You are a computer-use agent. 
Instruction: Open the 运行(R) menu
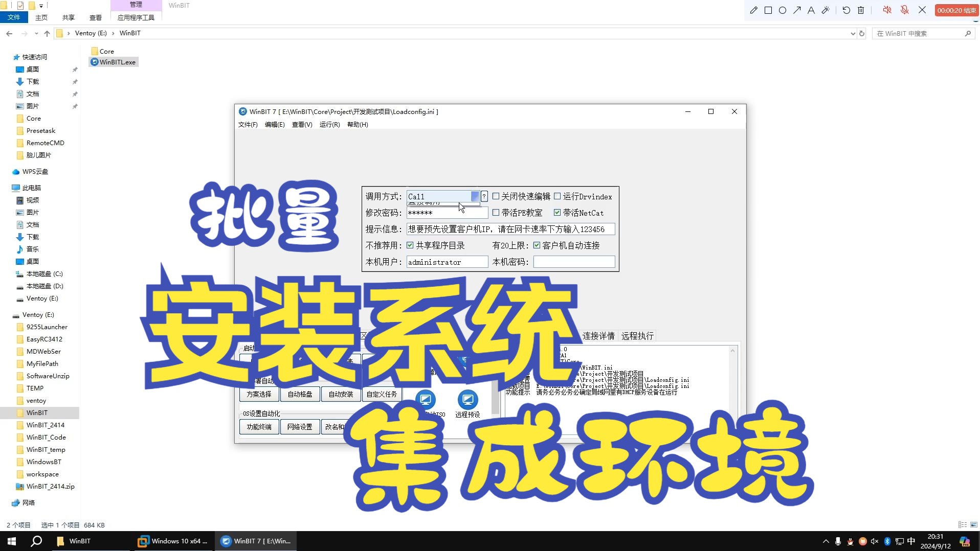[329, 124]
